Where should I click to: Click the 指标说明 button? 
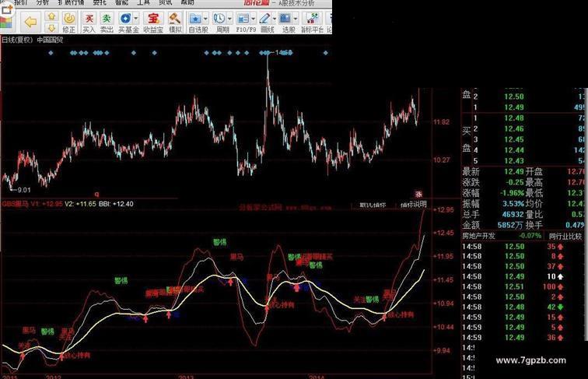413,205
